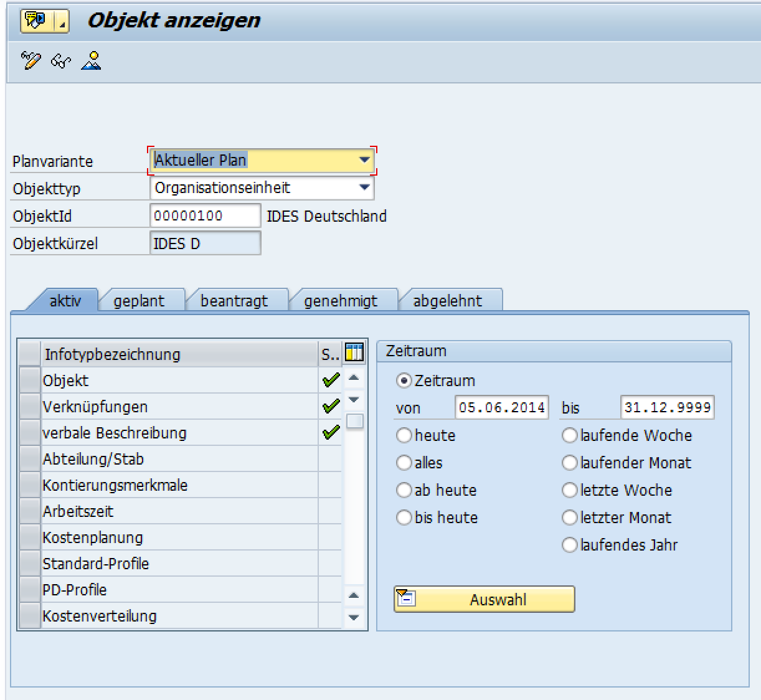761x700 pixels.
Task: Select row marker for Objekt row
Action: tap(29, 380)
